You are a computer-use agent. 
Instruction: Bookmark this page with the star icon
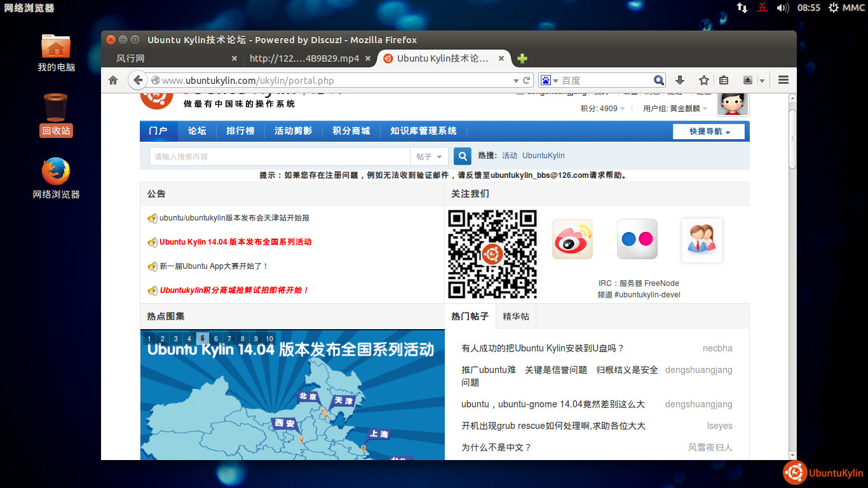pyautogui.click(x=703, y=81)
